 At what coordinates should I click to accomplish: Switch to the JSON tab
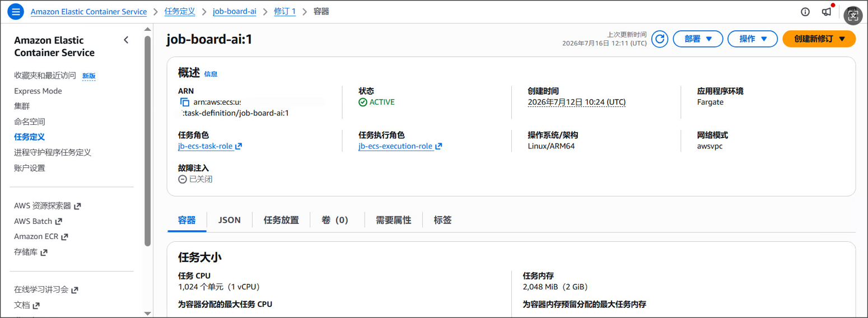pyautogui.click(x=230, y=220)
